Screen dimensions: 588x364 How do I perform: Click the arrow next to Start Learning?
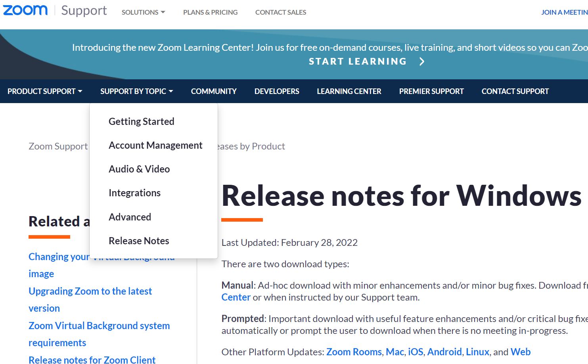422,61
